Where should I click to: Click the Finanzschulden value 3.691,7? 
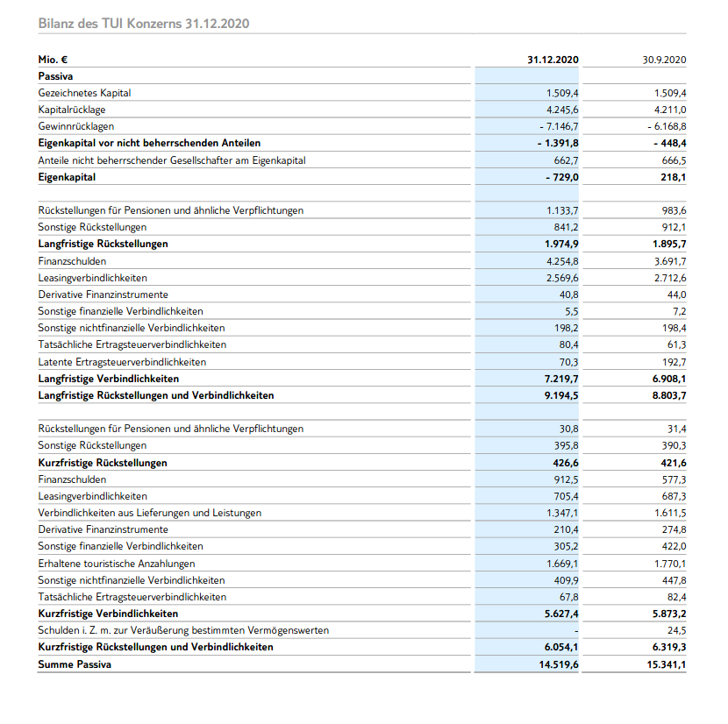pyautogui.click(x=670, y=261)
